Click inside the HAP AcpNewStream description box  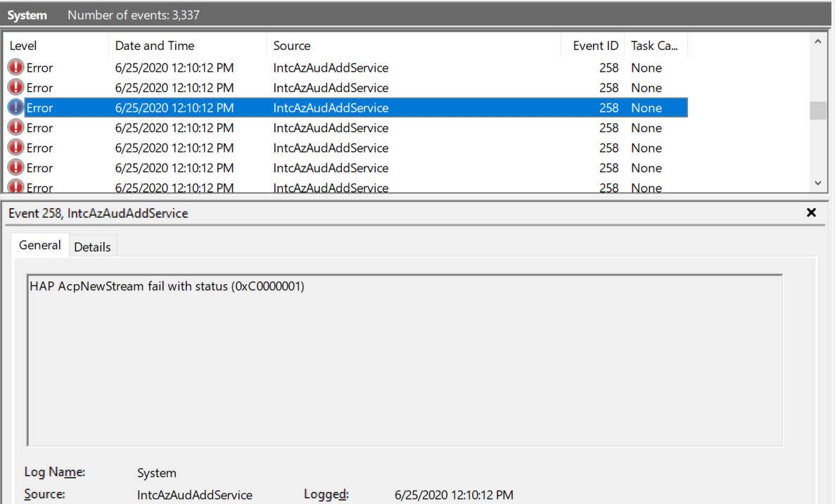[404, 359]
